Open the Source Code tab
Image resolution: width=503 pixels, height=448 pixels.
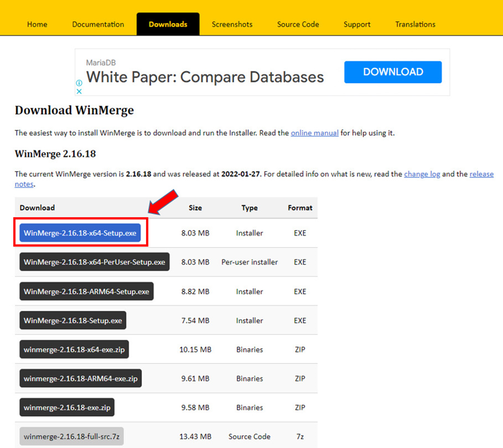(298, 25)
